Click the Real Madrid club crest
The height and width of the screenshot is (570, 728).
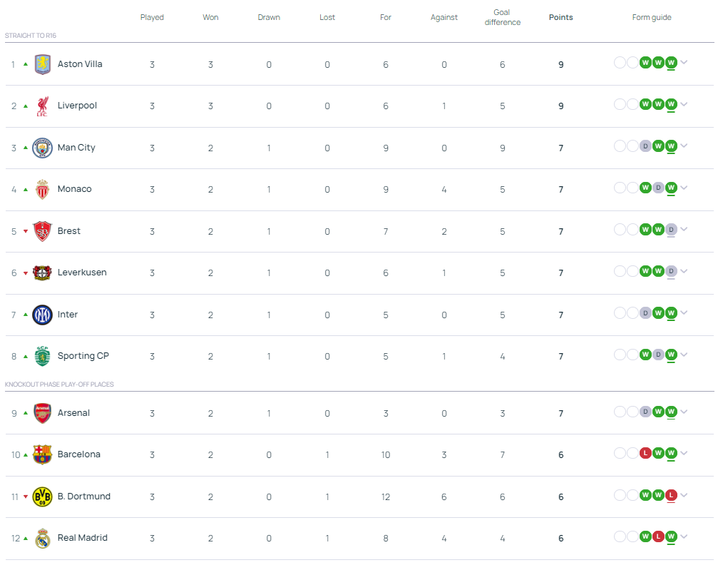[x=43, y=539]
